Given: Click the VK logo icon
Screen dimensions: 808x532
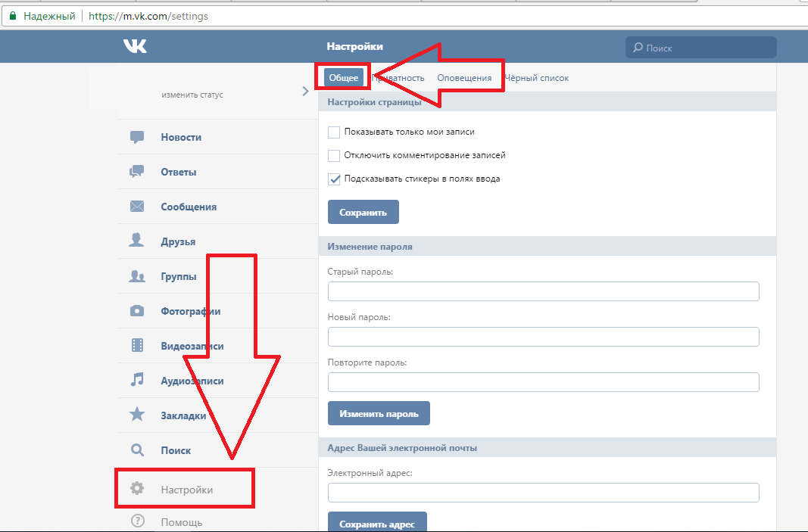Looking at the screenshot, I should click(x=135, y=46).
